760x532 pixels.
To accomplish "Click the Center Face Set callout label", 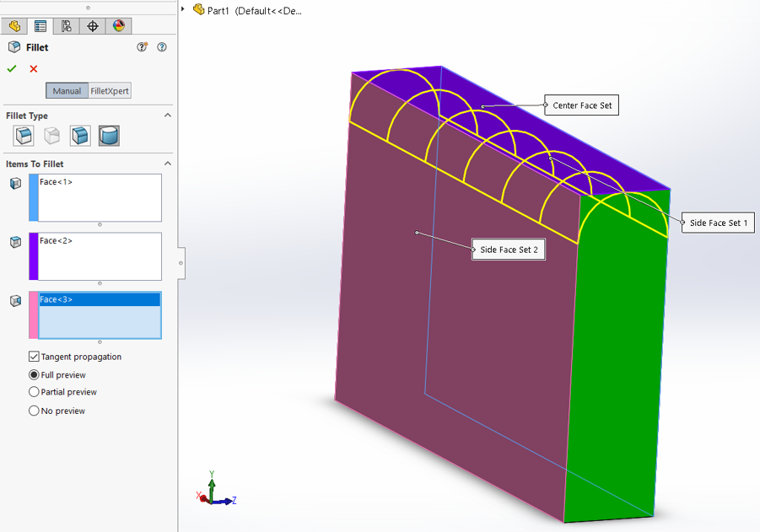I will click(x=582, y=105).
